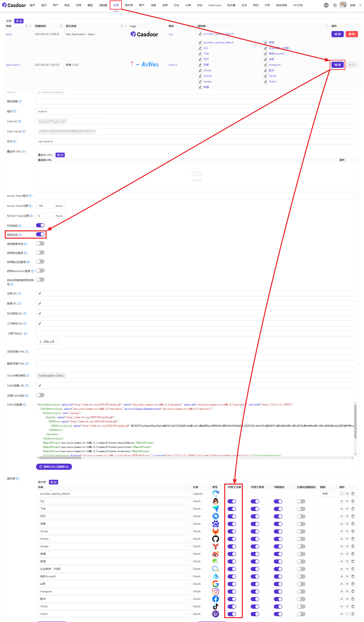The height and width of the screenshot is (622, 364).
Task: Delete the TikTok provider row with trash icon
Action: [x=353, y=606]
